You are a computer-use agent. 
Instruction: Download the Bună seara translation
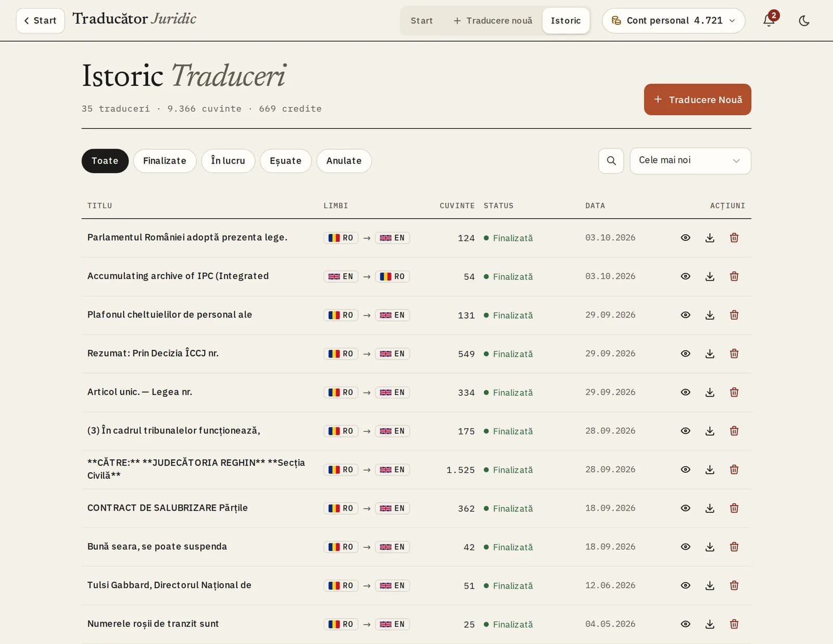tap(710, 547)
